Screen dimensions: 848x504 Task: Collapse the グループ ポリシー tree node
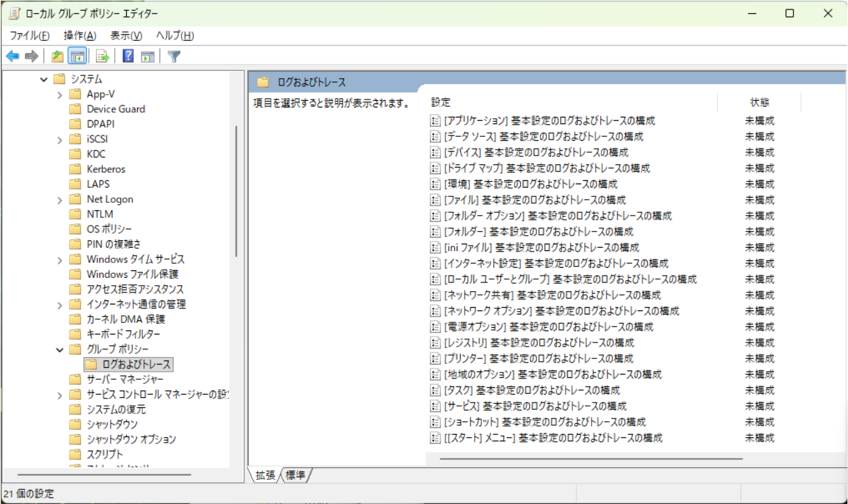tap(60, 349)
